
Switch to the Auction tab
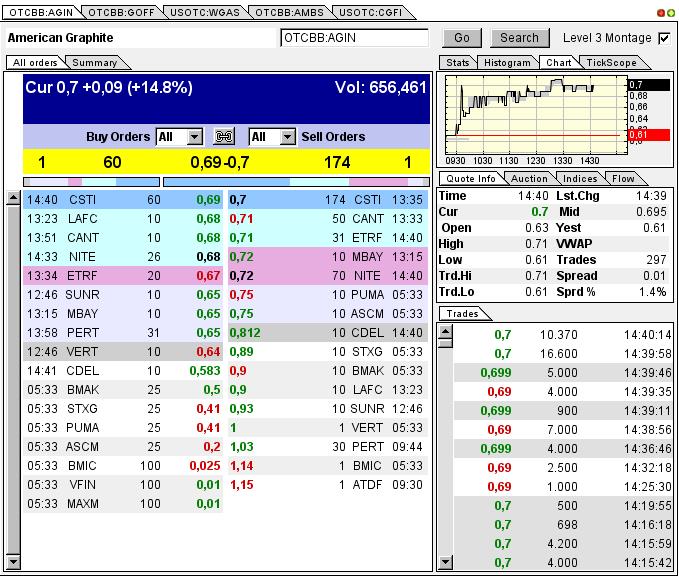529,179
